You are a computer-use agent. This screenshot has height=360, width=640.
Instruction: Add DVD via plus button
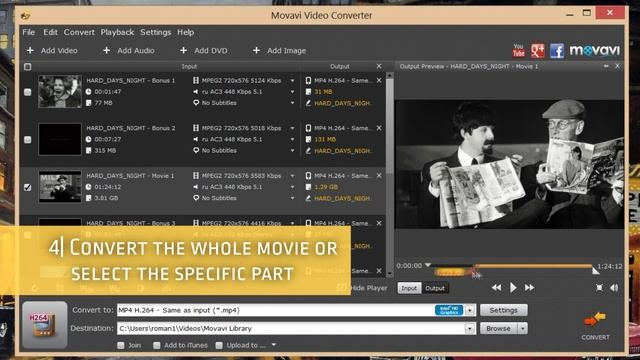pyautogui.click(x=184, y=50)
